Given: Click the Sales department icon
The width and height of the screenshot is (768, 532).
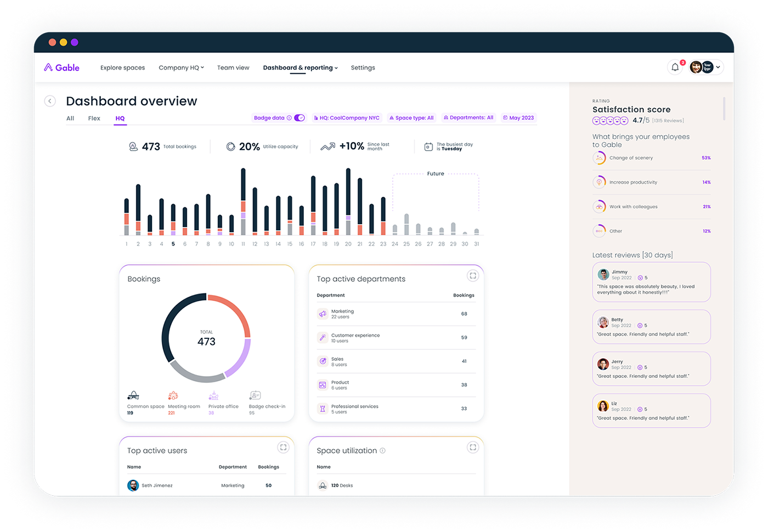Looking at the screenshot, I should tap(323, 361).
